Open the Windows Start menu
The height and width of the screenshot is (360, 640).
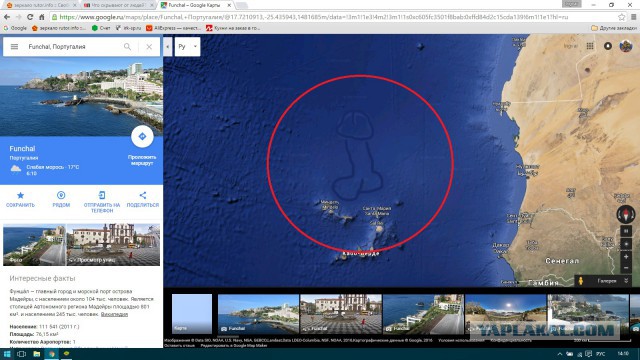tap(7, 354)
